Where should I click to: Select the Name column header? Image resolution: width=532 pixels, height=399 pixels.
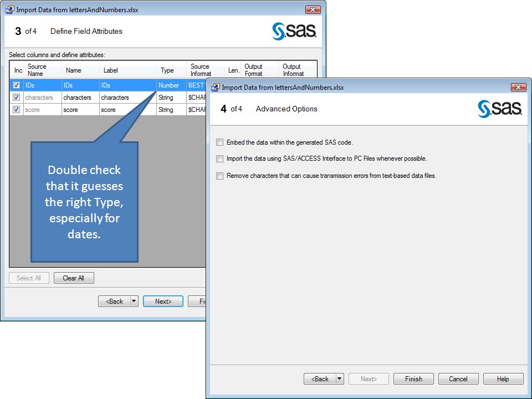tap(80, 70)
